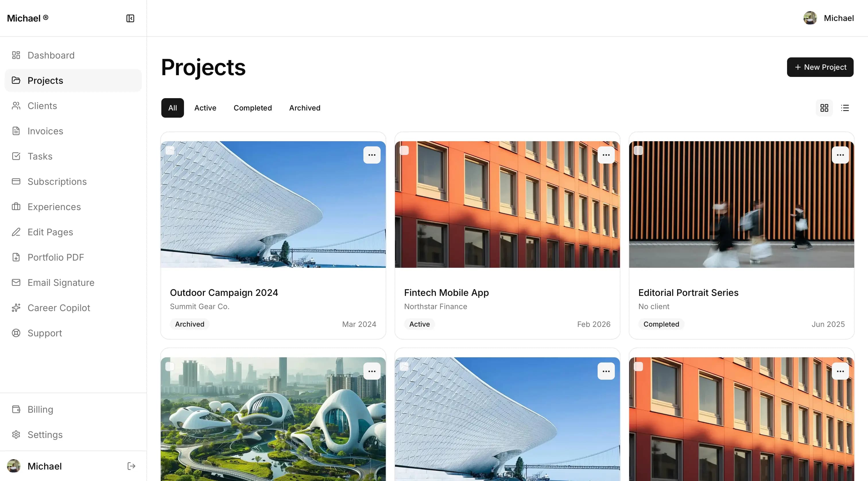
Task: Click the date "Jun 2025"
Action: point(828,324)
